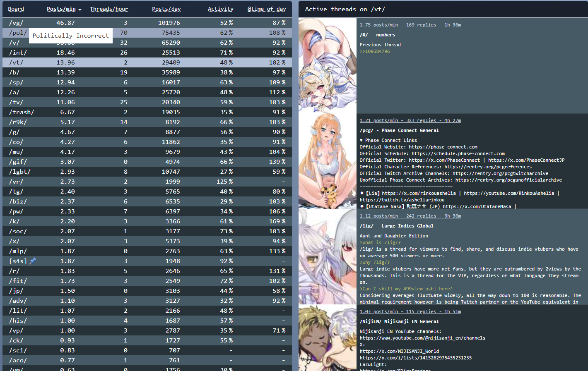The height and width of the screenshot is (371, 588).
Task: Sort boards by Activity column
Action: tap(221, 9)
